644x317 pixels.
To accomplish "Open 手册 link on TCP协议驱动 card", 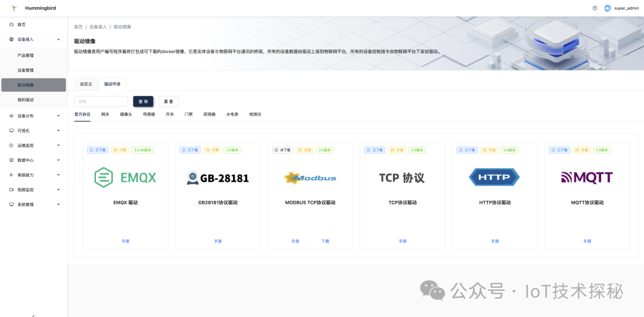I will [402, 241].
